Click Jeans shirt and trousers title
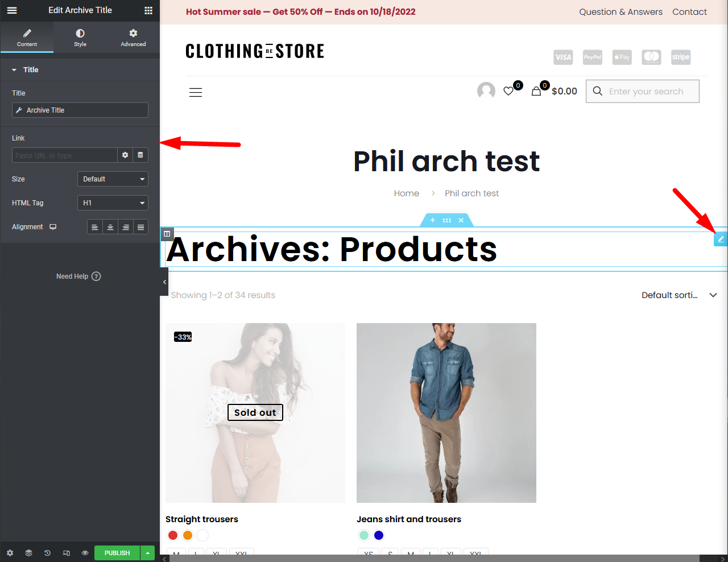728x562 pixels. coord(409,519)
